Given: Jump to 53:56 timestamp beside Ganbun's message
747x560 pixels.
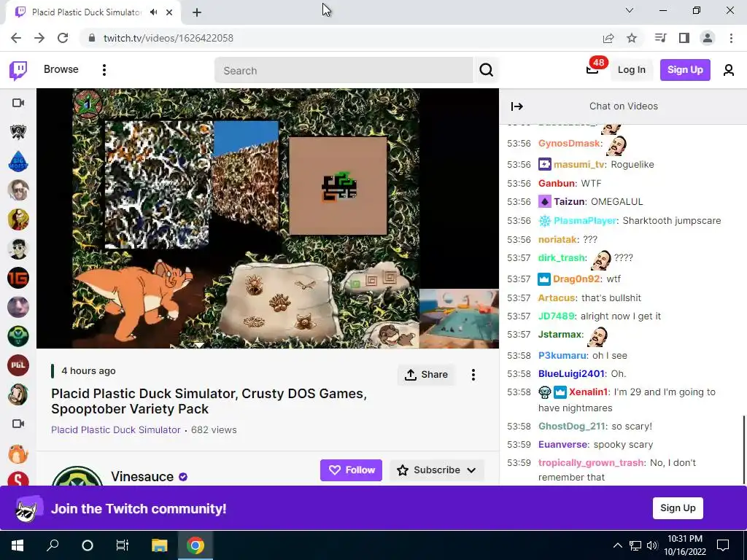Looking at the screenshot, I should click(519, 183).
